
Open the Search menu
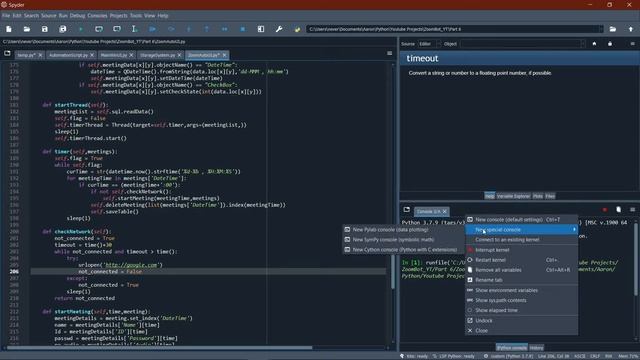31,16
